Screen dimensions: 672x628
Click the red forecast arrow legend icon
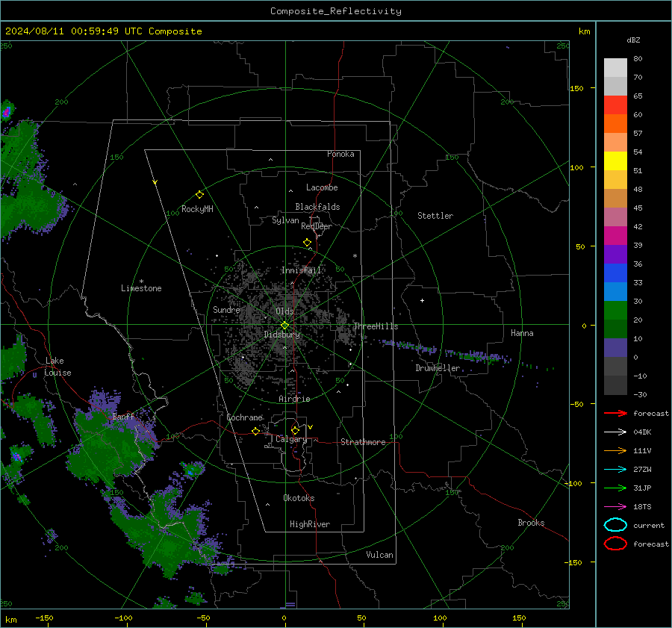(x=615, y=413)
